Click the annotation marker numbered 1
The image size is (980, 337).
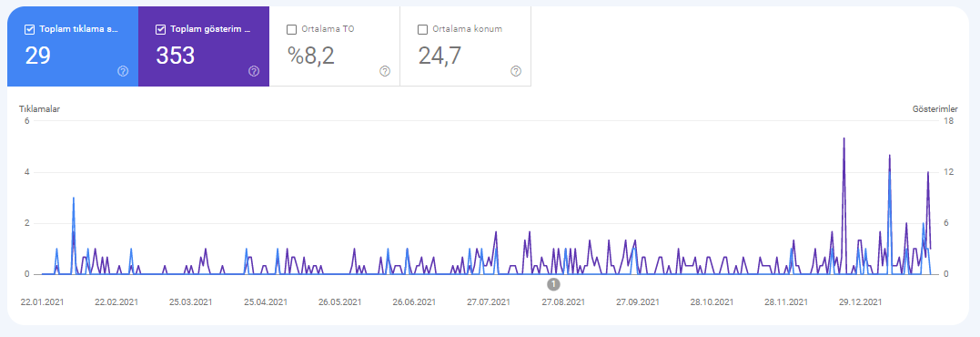tap(553, 284)
